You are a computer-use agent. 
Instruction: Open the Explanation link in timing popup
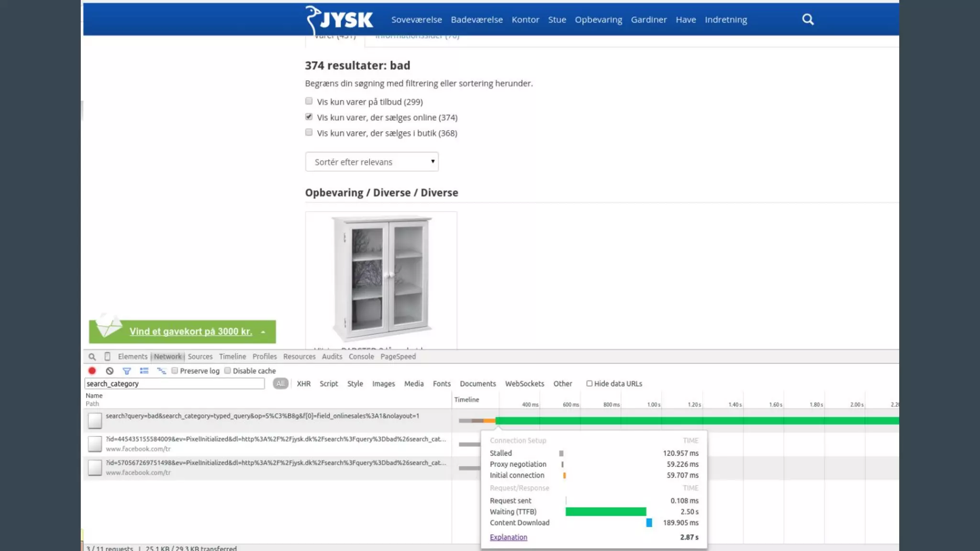point(508,537)
